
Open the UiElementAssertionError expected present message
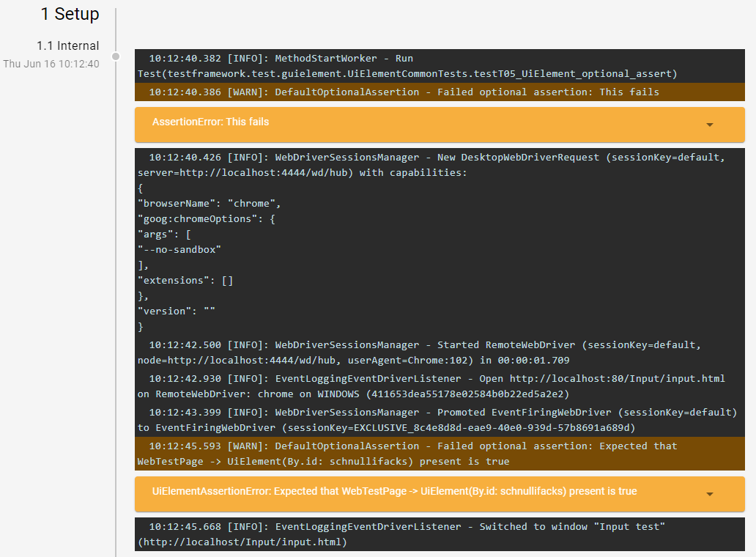pyautogui.click(x=394, y=492)
